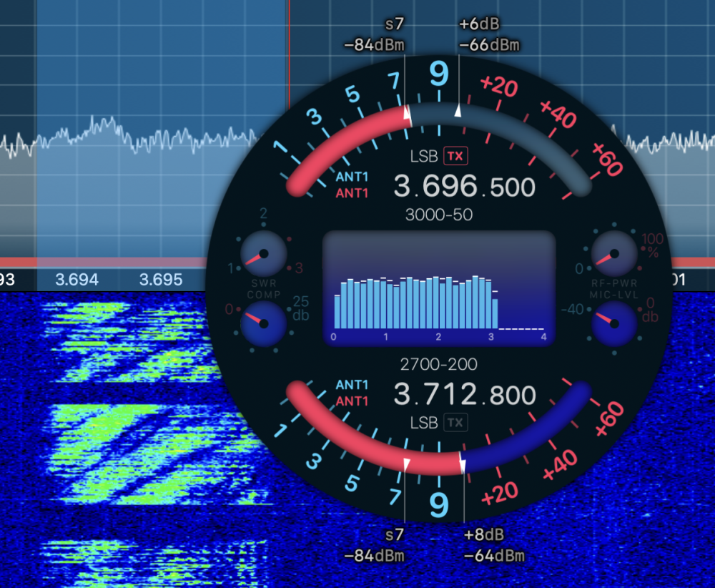Screen dimensions: 715x588
Task: Open the 3000-50 filter bandwidth setting
Action: pyautogui.click(x=439, y=215)
